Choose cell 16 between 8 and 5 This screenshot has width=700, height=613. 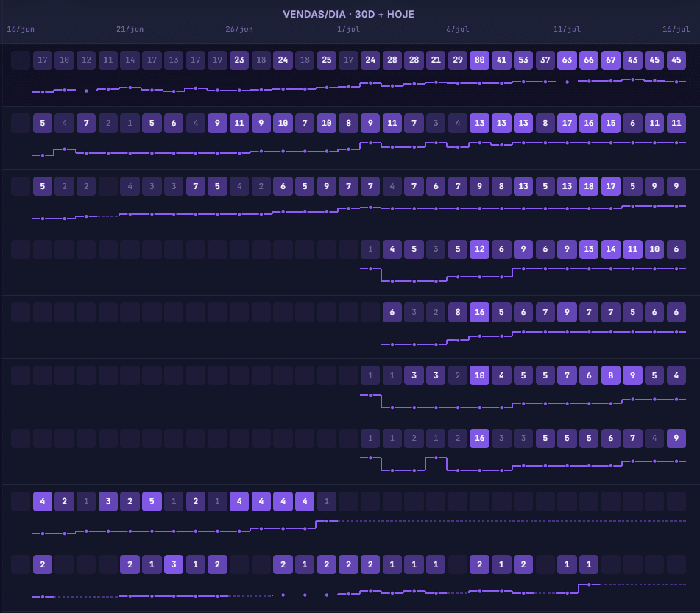479,312
